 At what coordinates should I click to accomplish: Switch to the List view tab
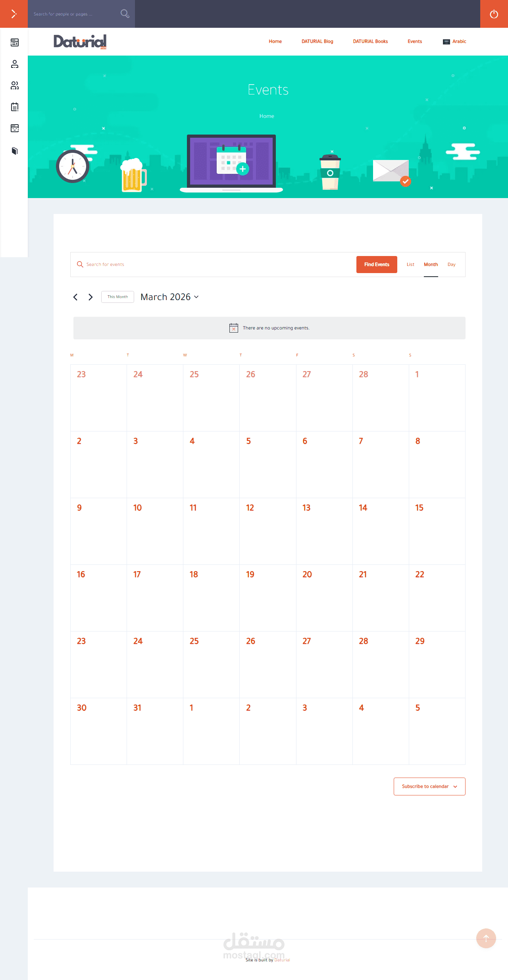point(410,264)
